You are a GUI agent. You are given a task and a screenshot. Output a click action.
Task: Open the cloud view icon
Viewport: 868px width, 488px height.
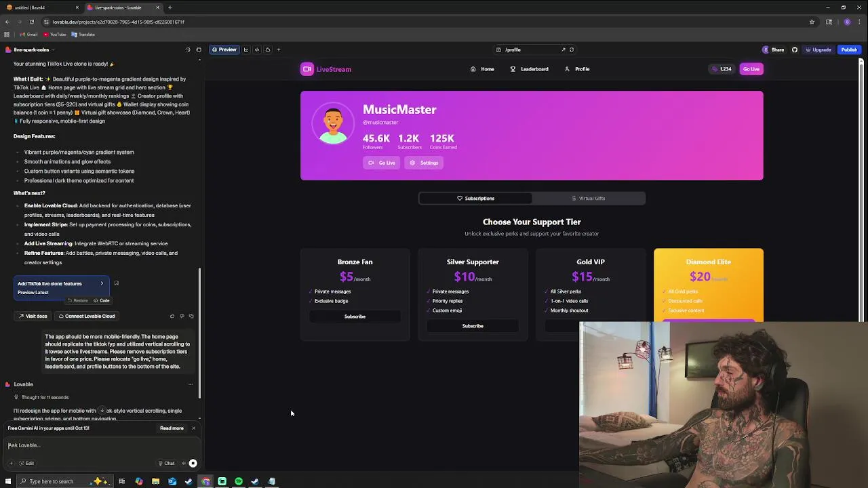pyautogui.click(x=268, y=49)
